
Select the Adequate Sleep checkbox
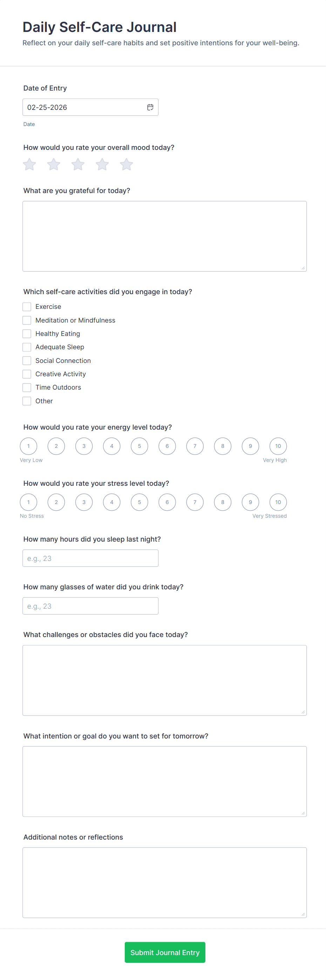pos(27,347)
